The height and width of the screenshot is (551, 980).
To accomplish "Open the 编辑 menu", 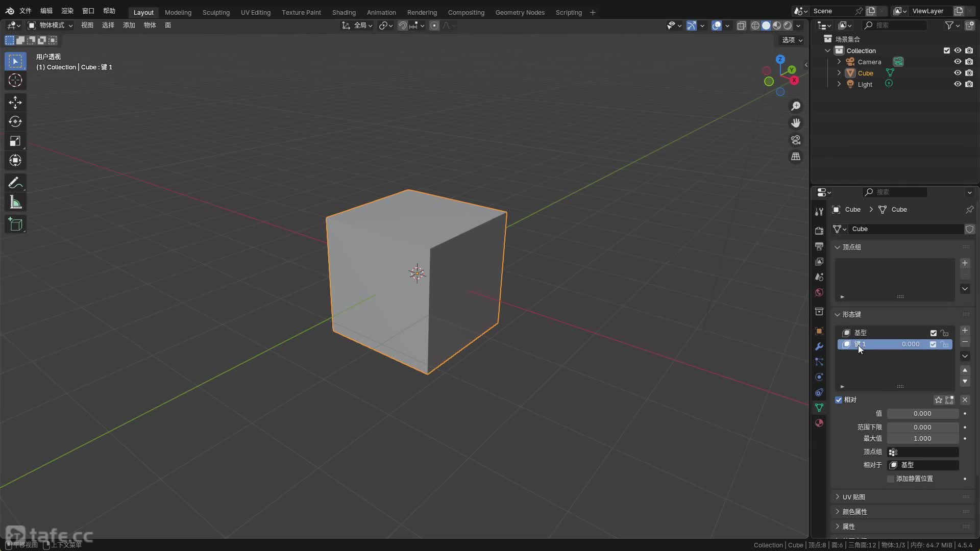I will [x=46, y=11].
